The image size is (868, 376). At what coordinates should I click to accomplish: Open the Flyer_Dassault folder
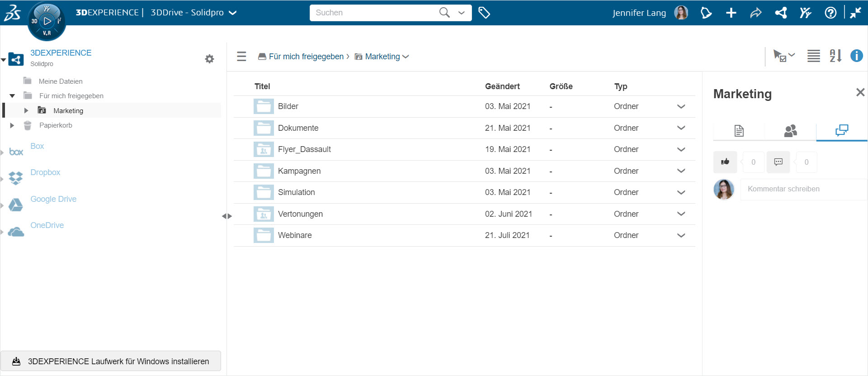click(304, 149)
